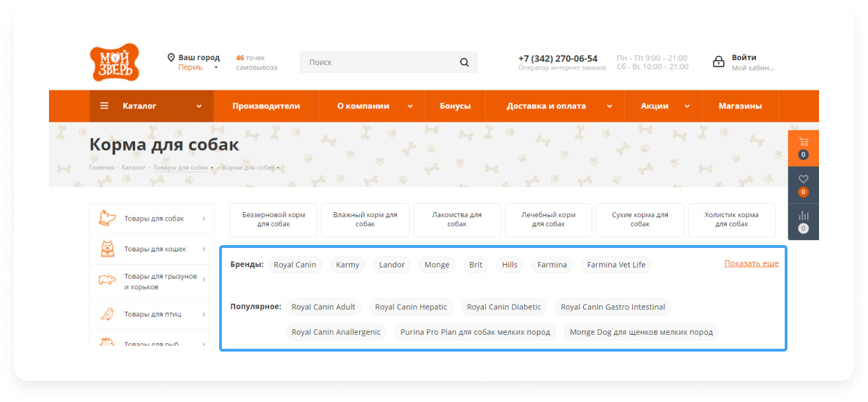868x402 pixels.
Task: Click the search magnifier icon
Action: [464, 62]
